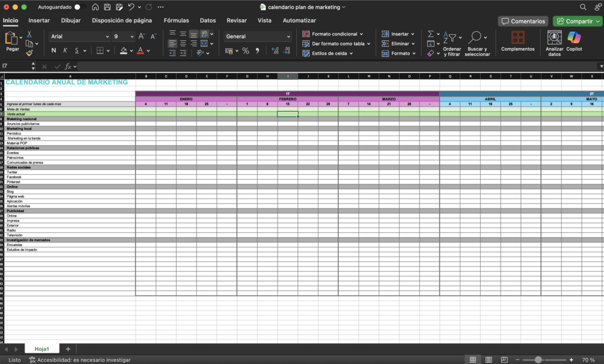Open the Revisar tab
The image size is (604, 364).
coord(237,20)
